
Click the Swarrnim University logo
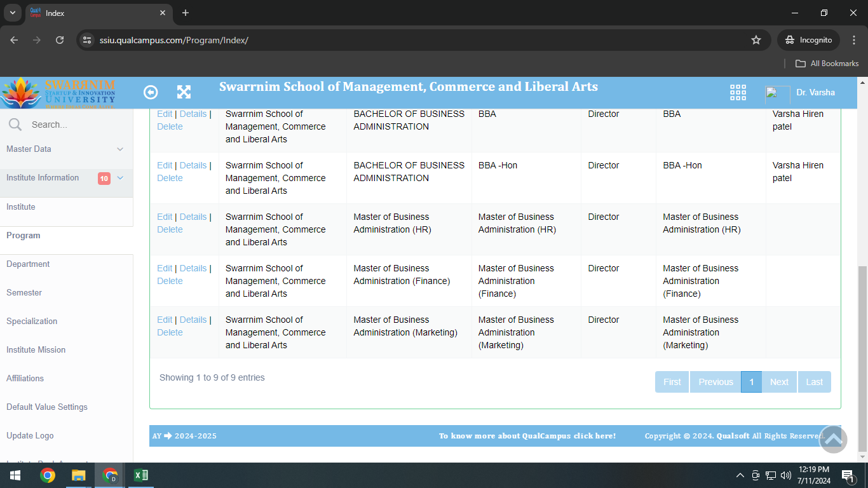58,93
